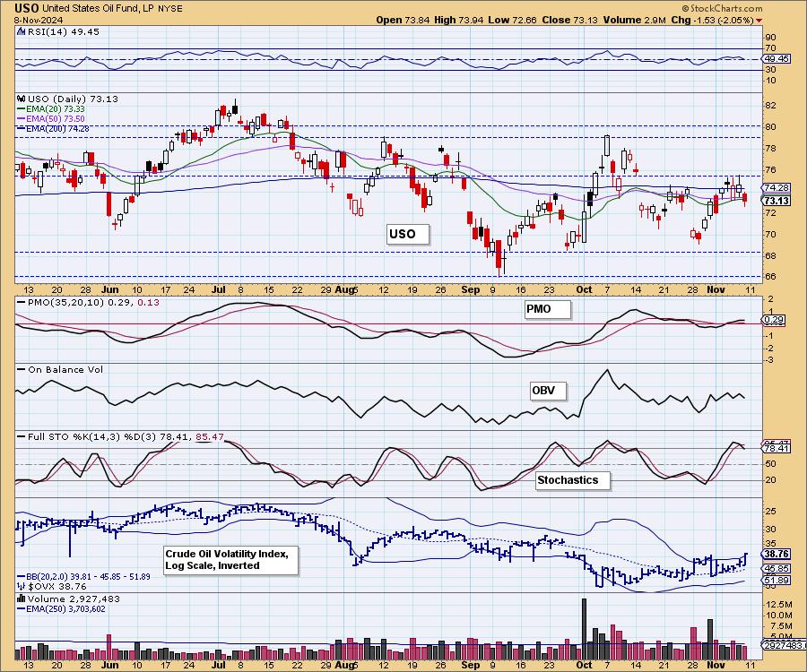Click the 'Stochastics' annotation box
The height and width of the screenshot is (672, 807).
coord(572,480)
